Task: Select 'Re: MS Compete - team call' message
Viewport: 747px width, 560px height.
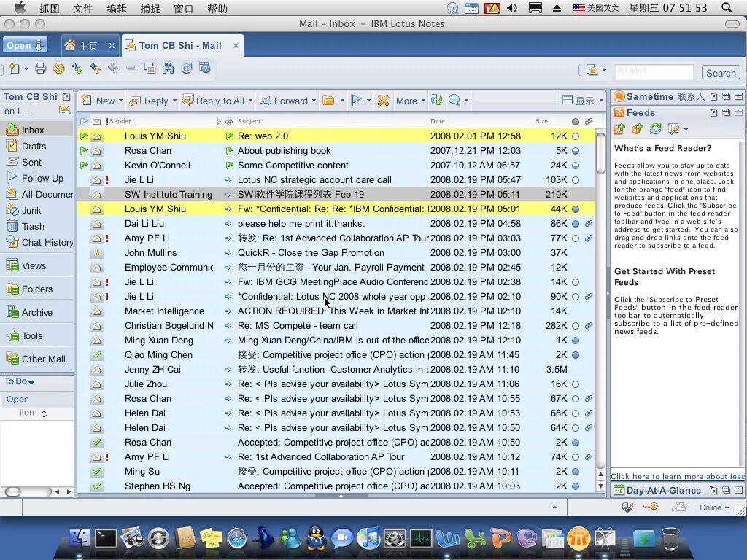Action: pyautogui.click(x=336, y=326)
